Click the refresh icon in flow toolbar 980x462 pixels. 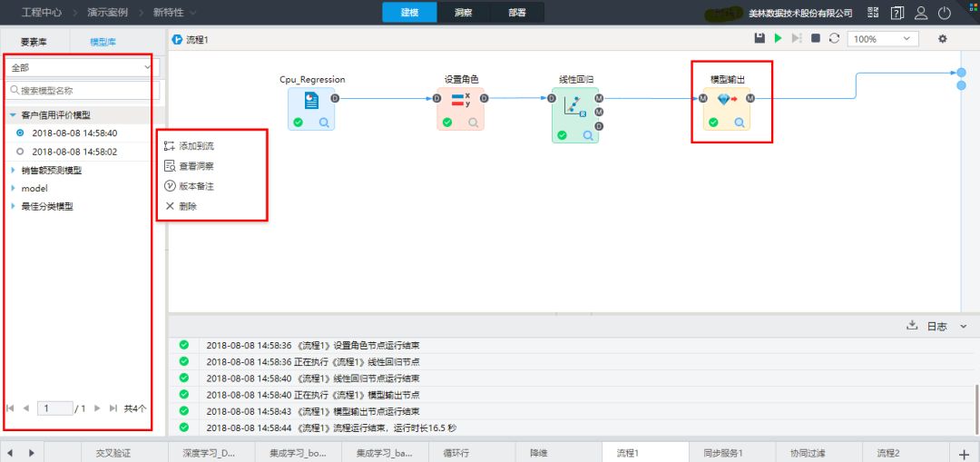click(x=834, y=38)
